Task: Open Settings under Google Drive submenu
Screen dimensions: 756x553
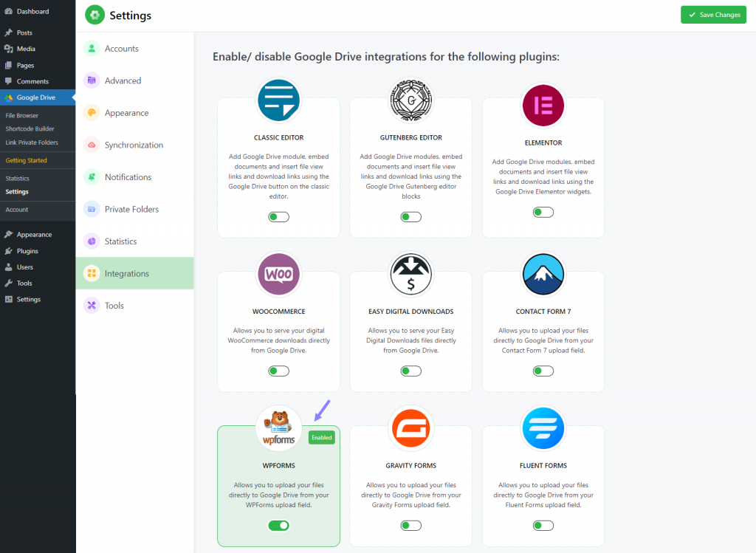Action: [x=17, y=191]
